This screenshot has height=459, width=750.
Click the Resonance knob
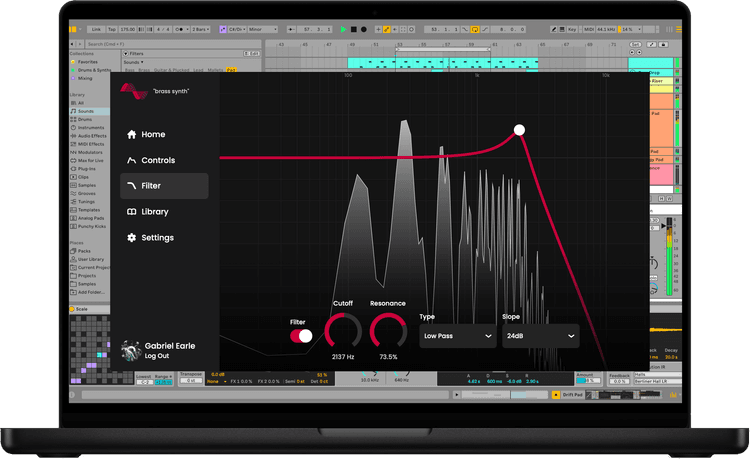388,331
